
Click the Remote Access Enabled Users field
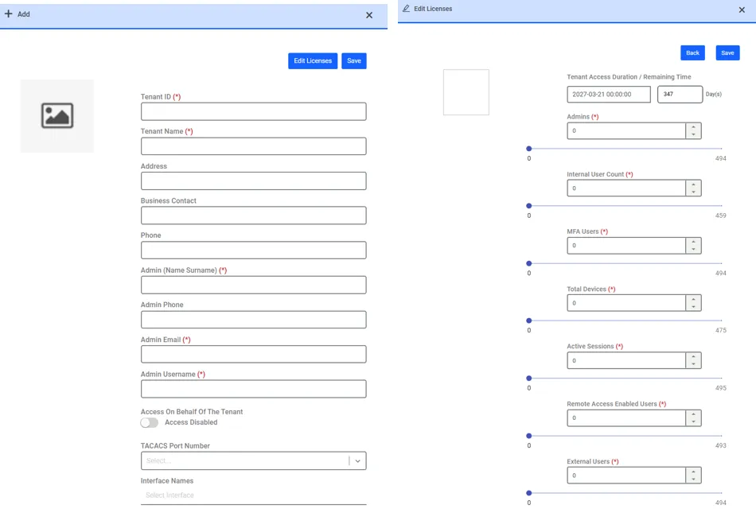coord(626,417)
